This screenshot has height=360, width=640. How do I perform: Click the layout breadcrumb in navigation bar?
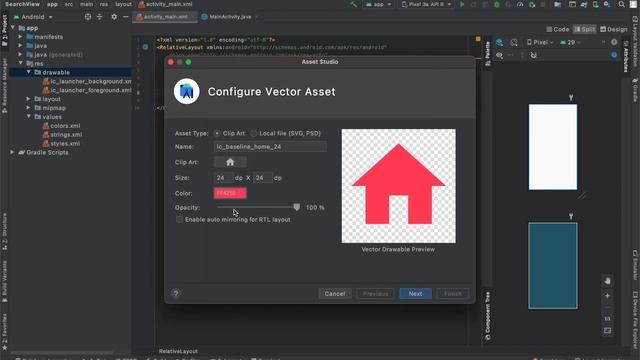point(123,4)
